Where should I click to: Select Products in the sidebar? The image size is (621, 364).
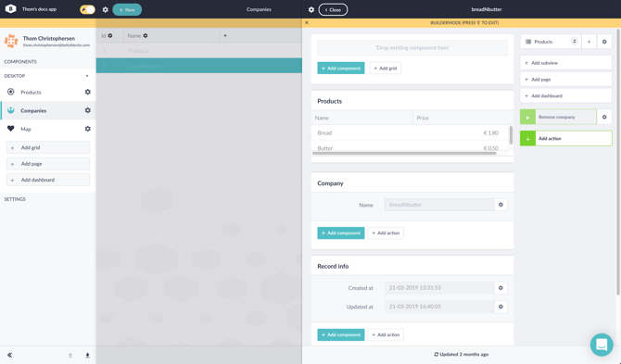pos(31,93)
